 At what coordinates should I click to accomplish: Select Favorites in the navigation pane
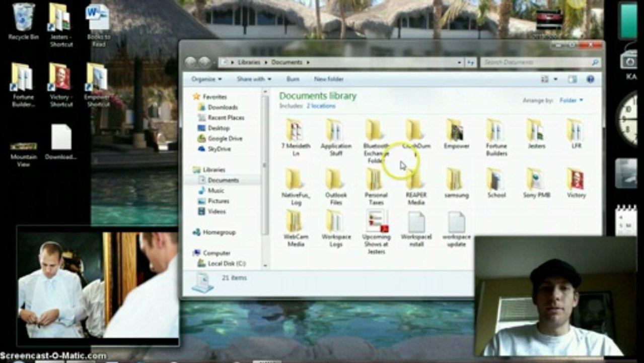coord(209,96)
